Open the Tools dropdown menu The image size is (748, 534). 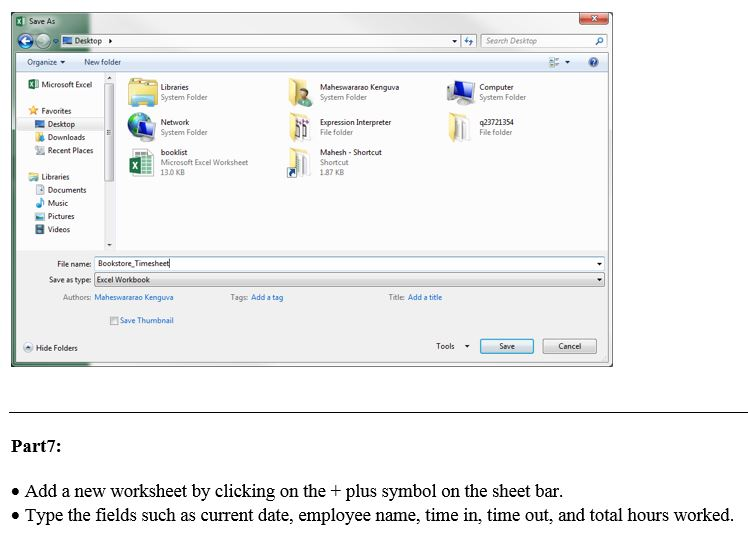pos(452,346)
